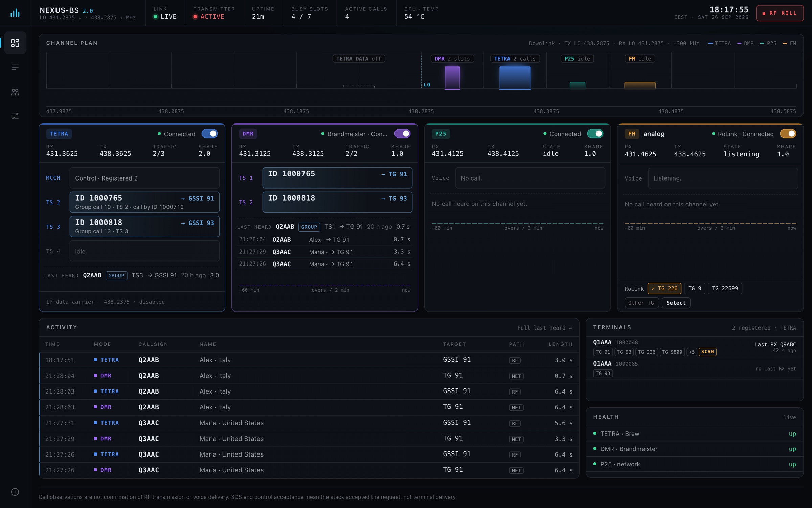Click the TETRA 2 calls channel label
Viewport: 812px width, 508px height.
(515, 59)
